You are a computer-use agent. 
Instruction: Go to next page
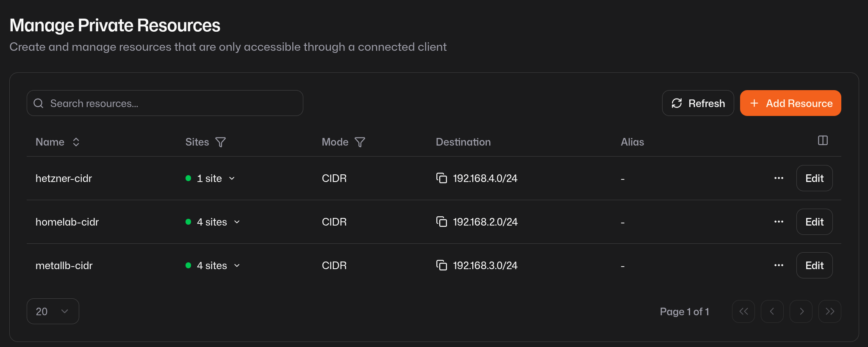point(801,311)
